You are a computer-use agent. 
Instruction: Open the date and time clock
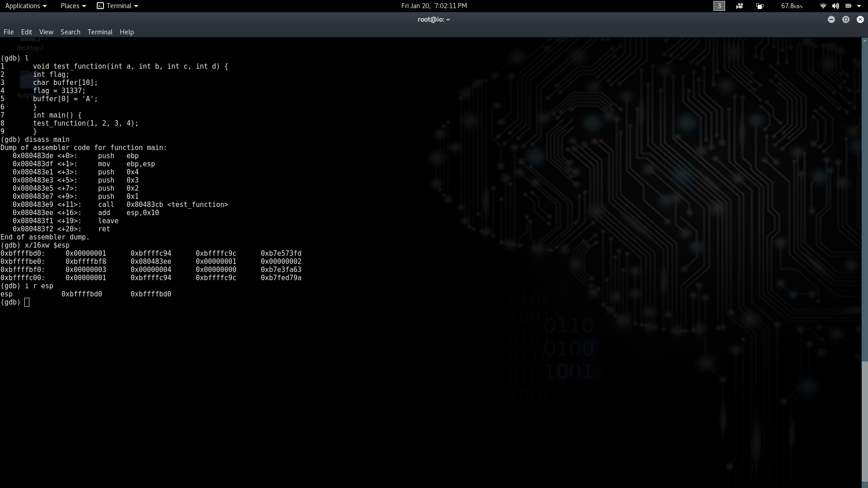(x=434, y=6)
